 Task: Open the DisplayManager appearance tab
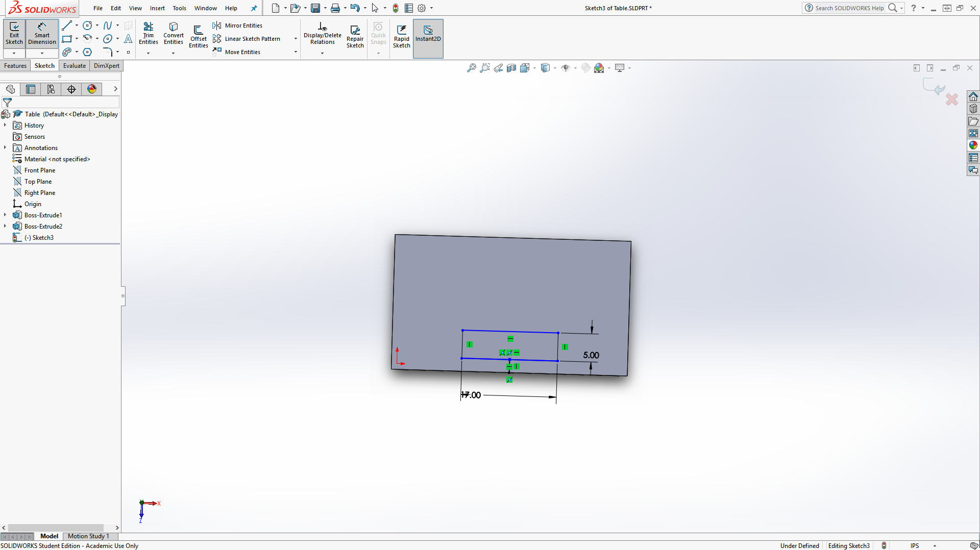tap(92, 89)
